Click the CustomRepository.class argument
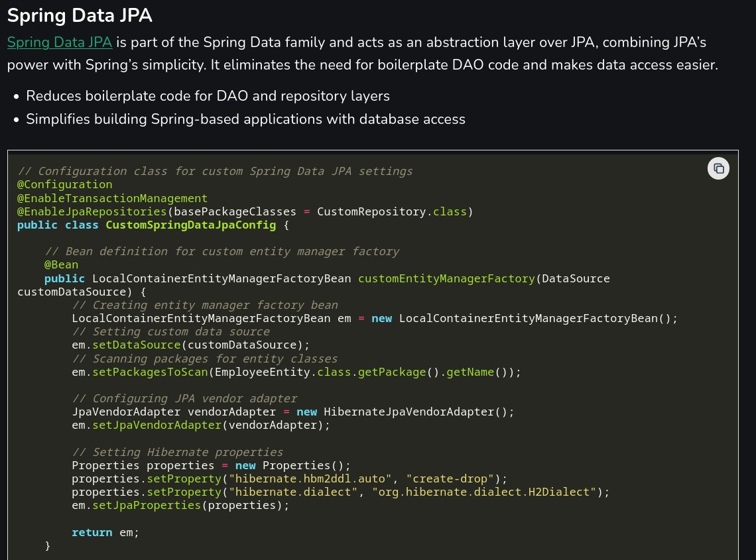 tap(391, 211)
